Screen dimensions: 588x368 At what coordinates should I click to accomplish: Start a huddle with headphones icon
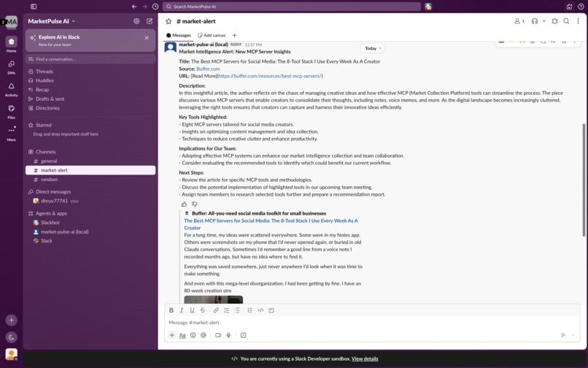click(535, 21)
